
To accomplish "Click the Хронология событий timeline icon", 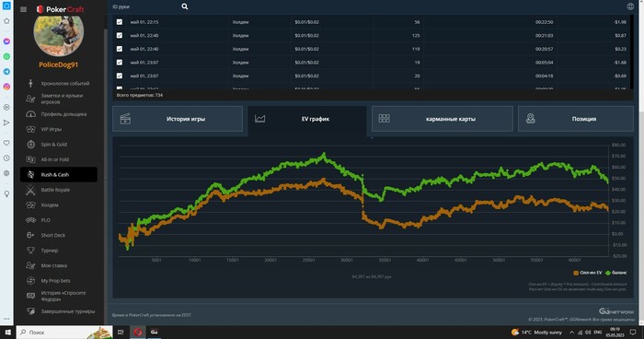I will pos(30,83).
